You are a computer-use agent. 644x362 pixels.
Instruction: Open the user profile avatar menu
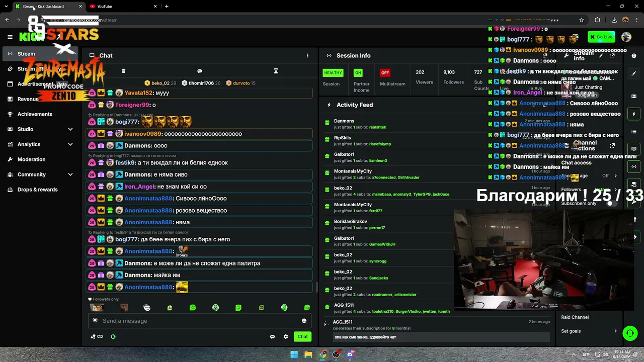click(626, 37)
